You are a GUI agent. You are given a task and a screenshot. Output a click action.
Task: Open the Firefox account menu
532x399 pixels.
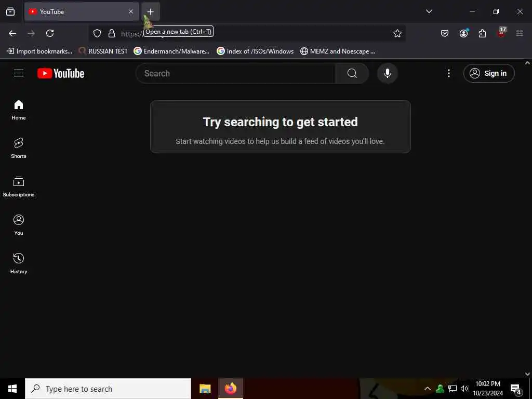(x=464, y=33)
